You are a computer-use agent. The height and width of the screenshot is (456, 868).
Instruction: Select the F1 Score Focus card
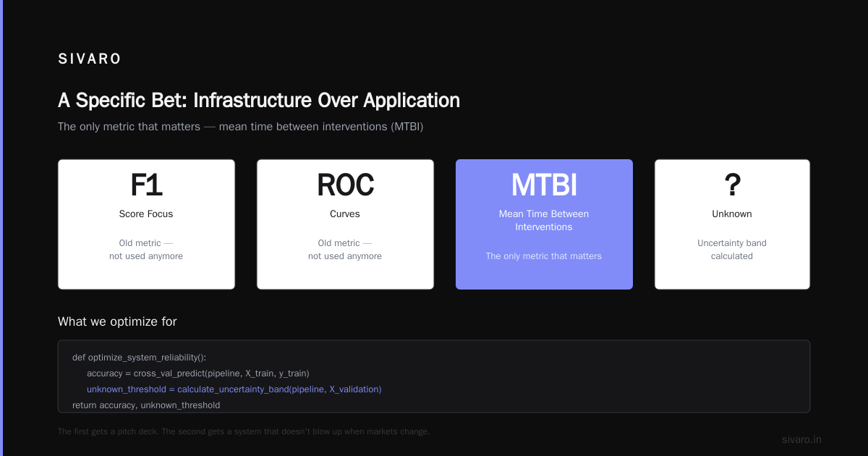click(146, 224)
